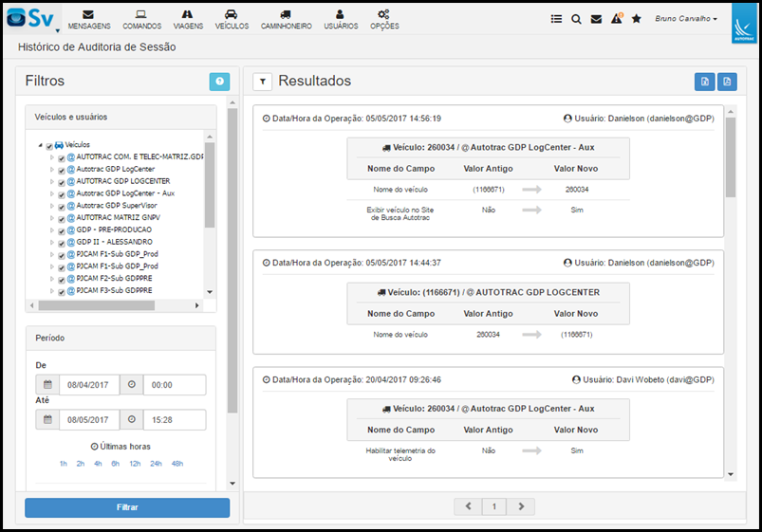Click the Até time field 15:28
This screenshot has height=532, width=762.
pos(175,420)
